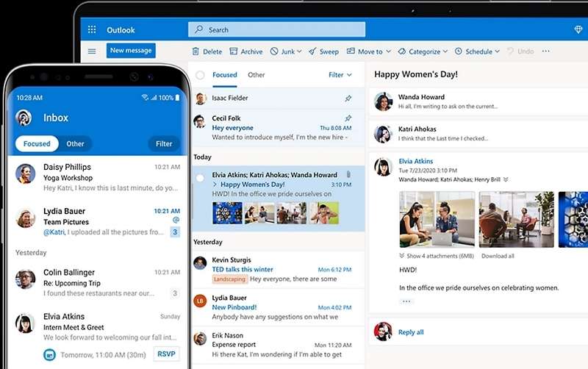Expand the Happy Women's Day conversation chevron

[215, 184]
